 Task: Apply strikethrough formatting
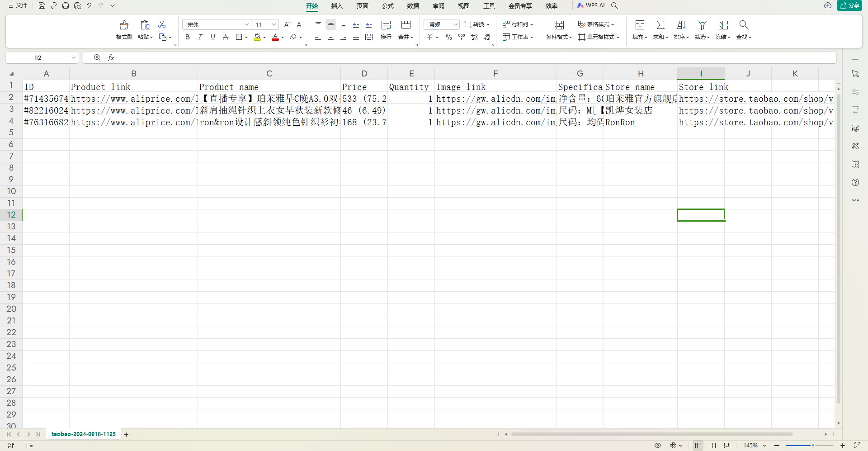point(226,37)
